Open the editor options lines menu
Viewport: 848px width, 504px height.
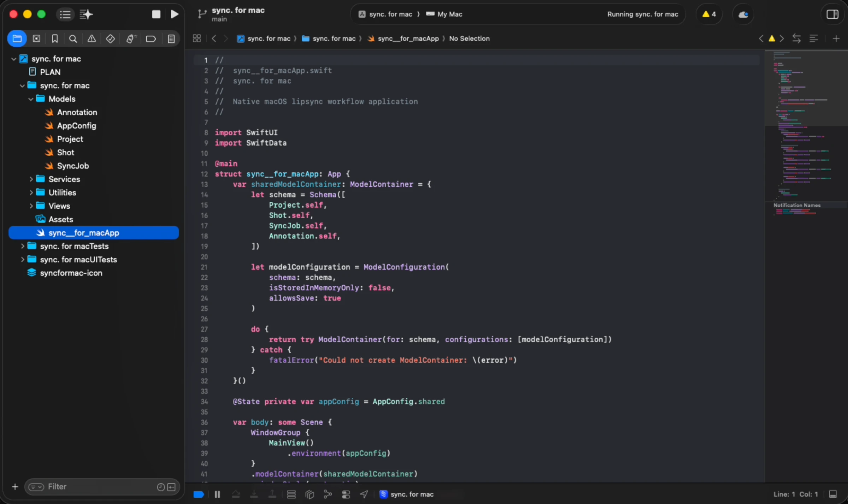[814, 38]
